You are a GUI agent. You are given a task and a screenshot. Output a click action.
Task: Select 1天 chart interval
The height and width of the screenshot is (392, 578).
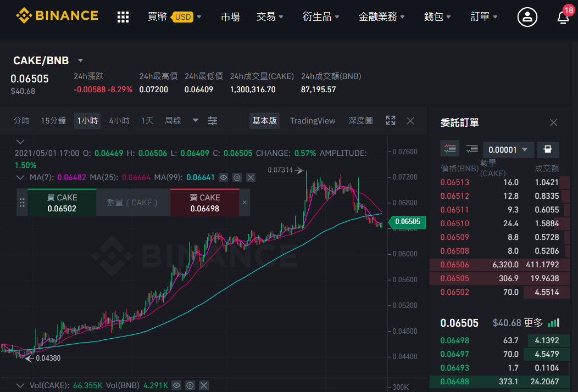147,120
